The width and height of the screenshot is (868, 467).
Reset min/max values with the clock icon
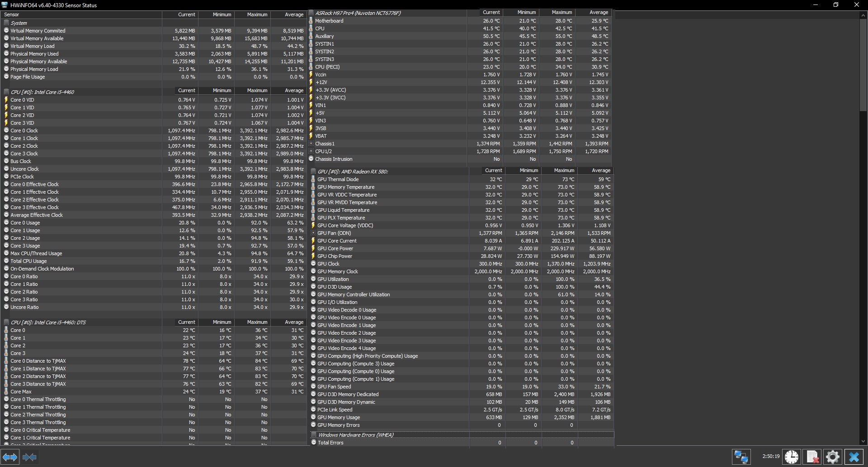point(792,457)
